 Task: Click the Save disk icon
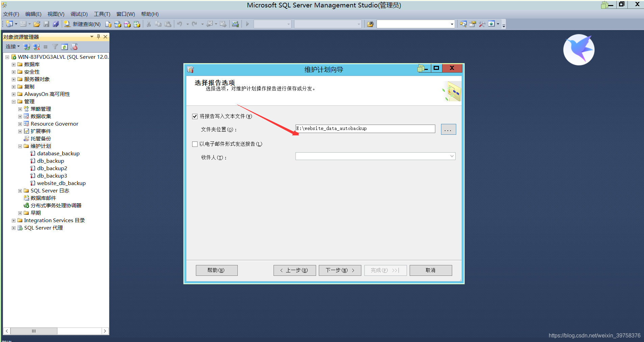coord(46,24)
